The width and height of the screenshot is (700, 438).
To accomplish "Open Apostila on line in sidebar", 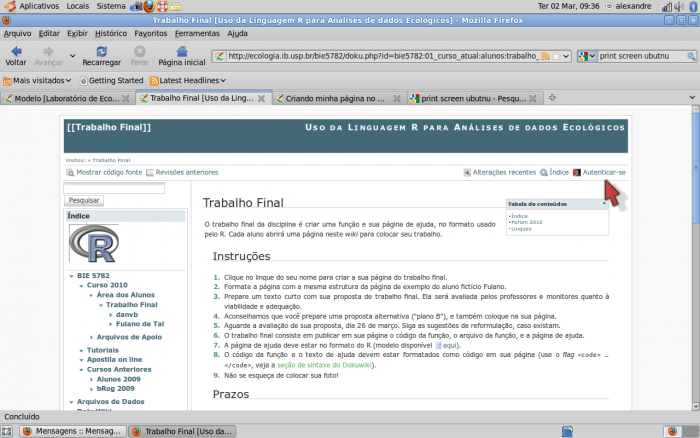I will pyautogui.click(x=114, y=360).
